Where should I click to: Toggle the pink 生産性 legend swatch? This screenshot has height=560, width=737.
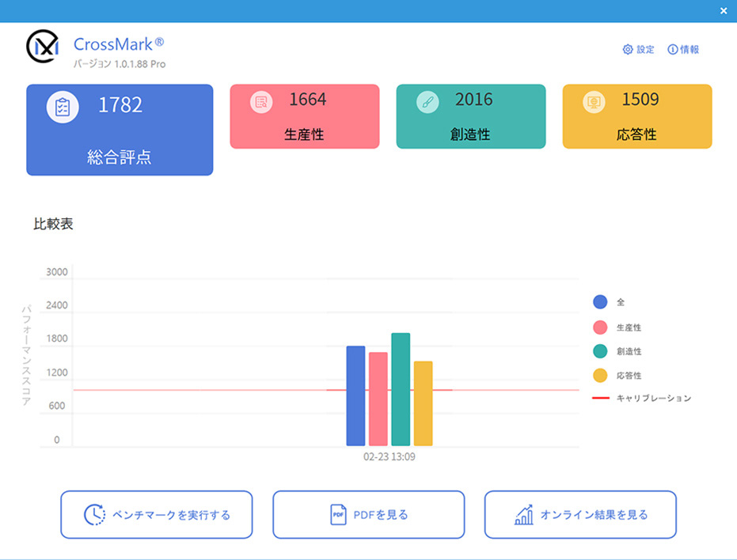[600, 327]
